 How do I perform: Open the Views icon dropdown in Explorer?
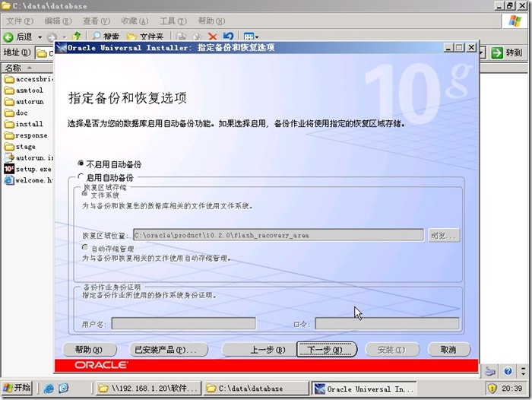(251, 37)
